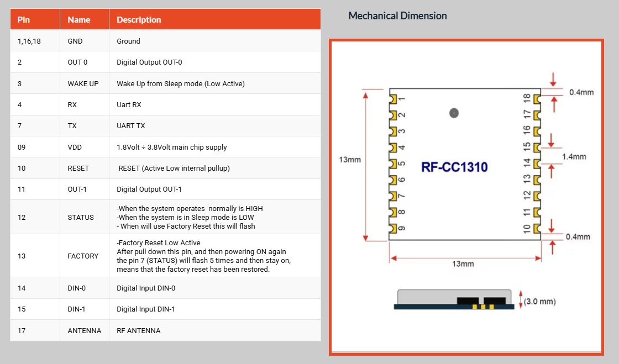Screen dimensions: 619x364
Task: Click the top '0.4mm' dimension label
Action: click(581, 92)
